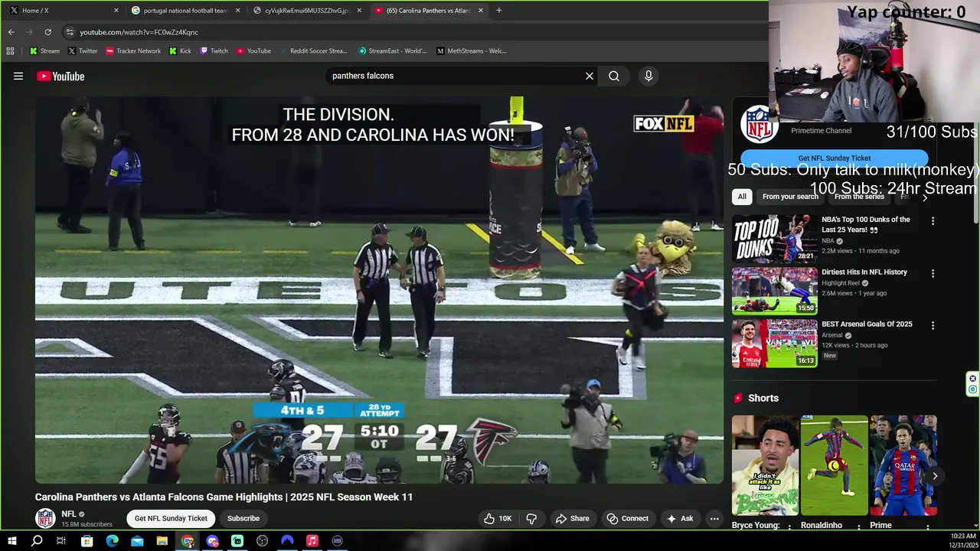Click the browser address bar URL
Screen dimensions: 980x551
[x=139, y=32]
